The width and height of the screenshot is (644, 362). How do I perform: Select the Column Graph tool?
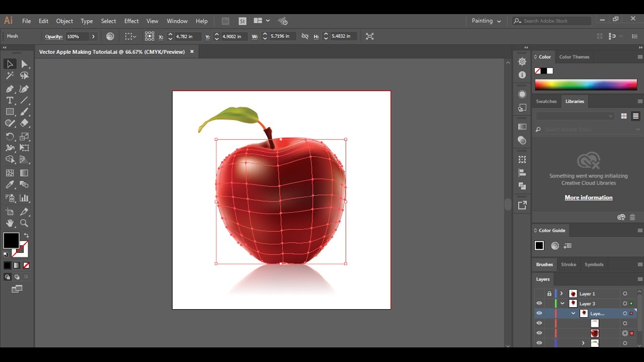[x=25, y=198]
